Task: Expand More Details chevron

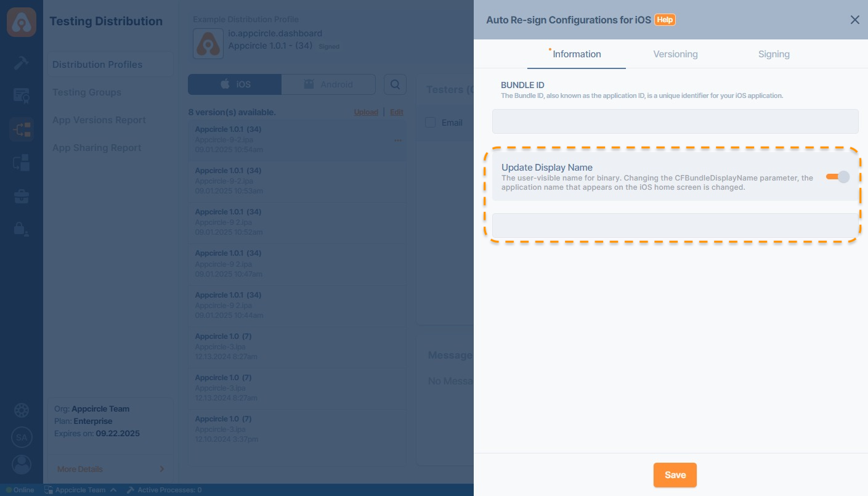Action: [162, 469]
